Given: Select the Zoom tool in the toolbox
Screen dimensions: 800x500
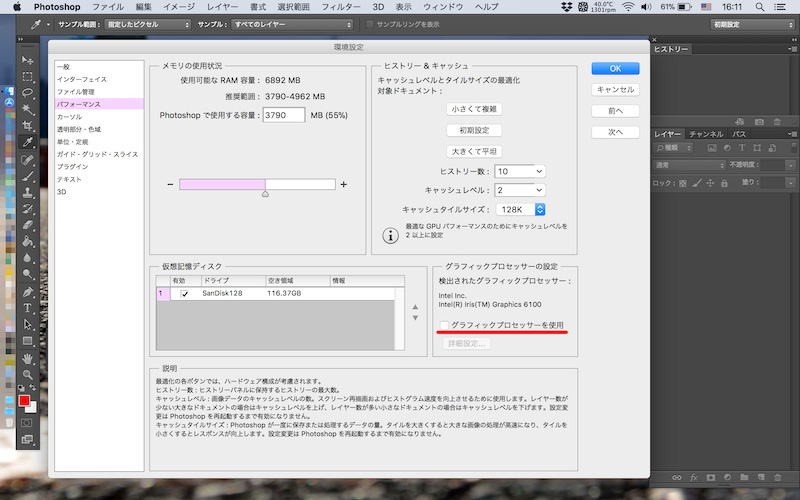Looking at the screenshot, I should (28, 375).
